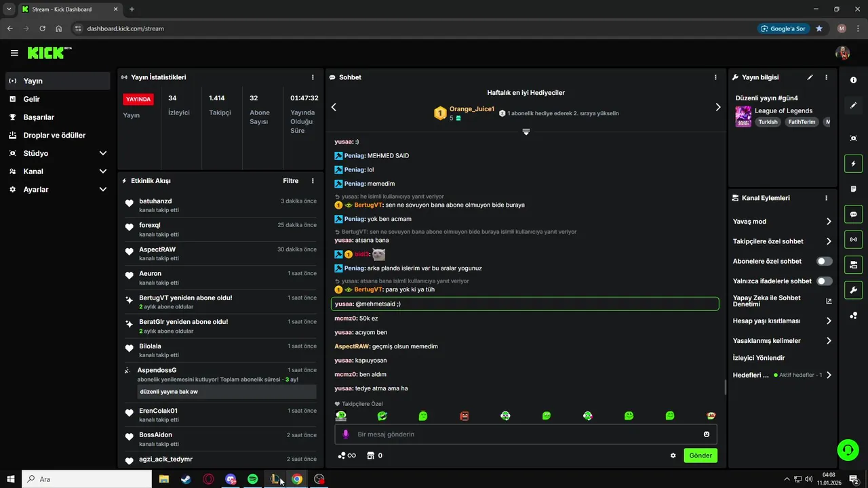This screenshot has height=488, width=868.
Task: Click the chat vertical scrollbar
Action: click(x=726, y=387)
